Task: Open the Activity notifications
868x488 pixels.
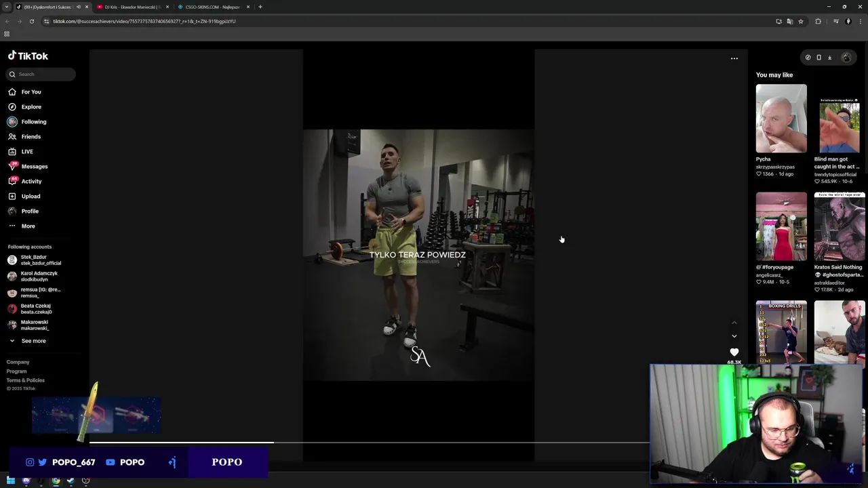Action: [25, 181]
